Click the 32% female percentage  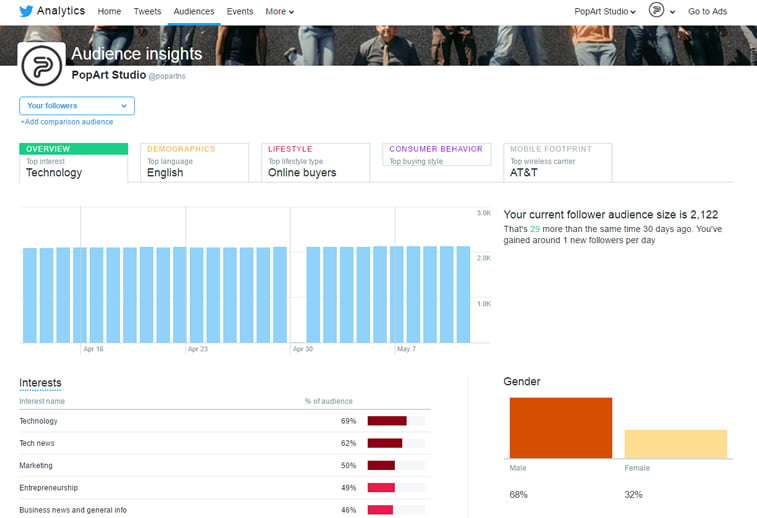633,494
